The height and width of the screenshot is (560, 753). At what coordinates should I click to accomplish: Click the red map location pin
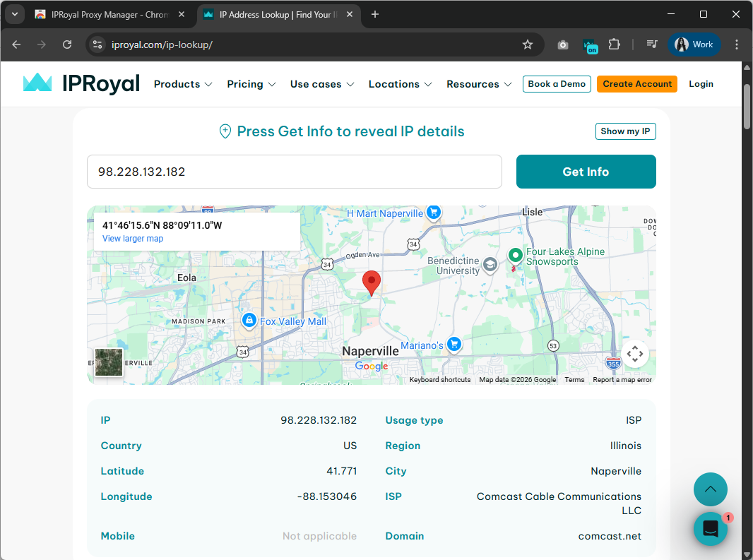372,282
